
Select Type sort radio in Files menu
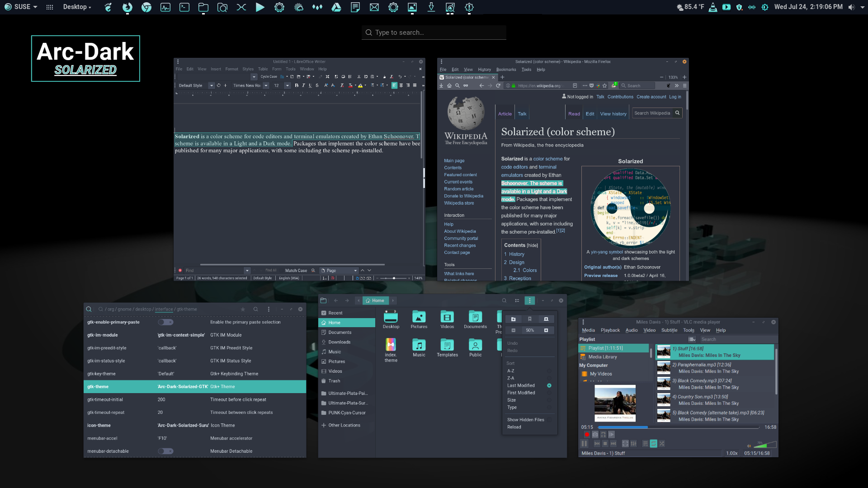point(549,407)
